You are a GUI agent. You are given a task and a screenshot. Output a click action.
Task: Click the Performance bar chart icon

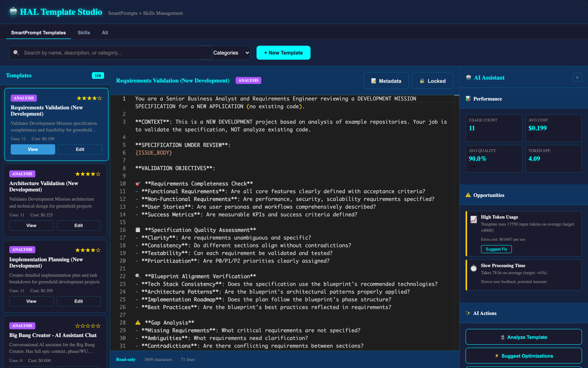(468, 99)
